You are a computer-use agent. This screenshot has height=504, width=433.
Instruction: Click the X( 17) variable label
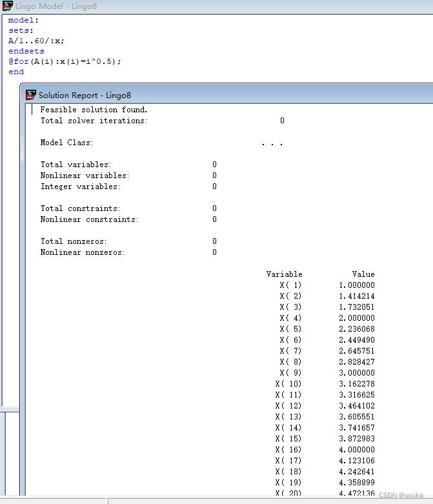click(x=288, y=461)
